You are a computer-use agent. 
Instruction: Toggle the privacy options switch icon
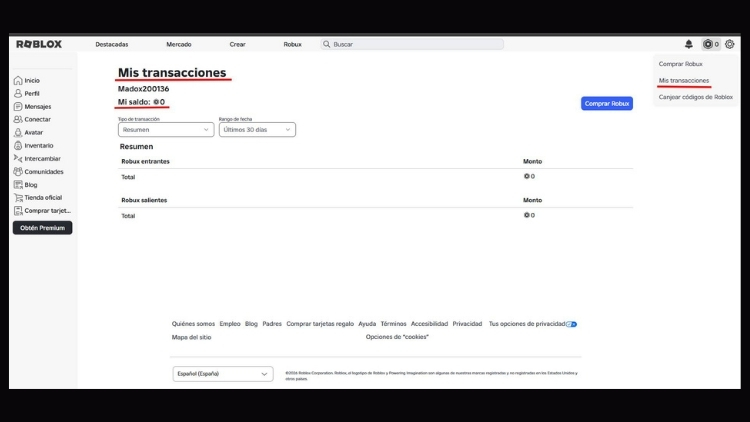click(x=571, y=324)
